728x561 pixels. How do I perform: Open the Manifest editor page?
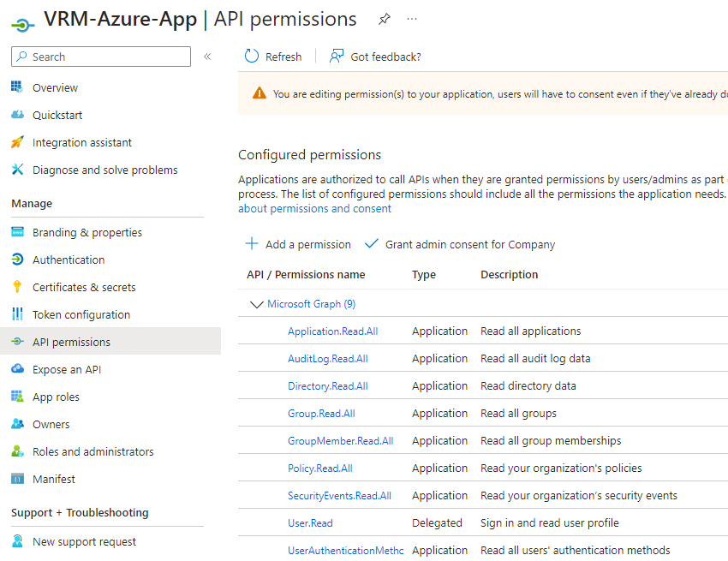pos(53,480)
